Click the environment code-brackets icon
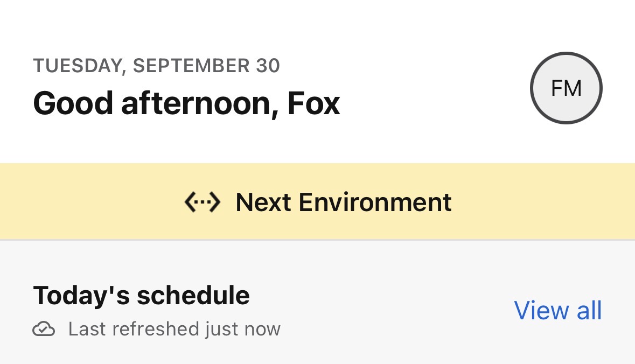This screenshot has width=635, height=364. point(202,202)
